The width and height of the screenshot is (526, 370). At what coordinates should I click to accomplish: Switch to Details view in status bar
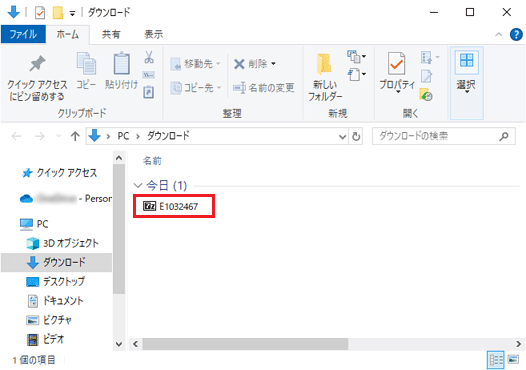pyautogui.click(x=495, y=360)
